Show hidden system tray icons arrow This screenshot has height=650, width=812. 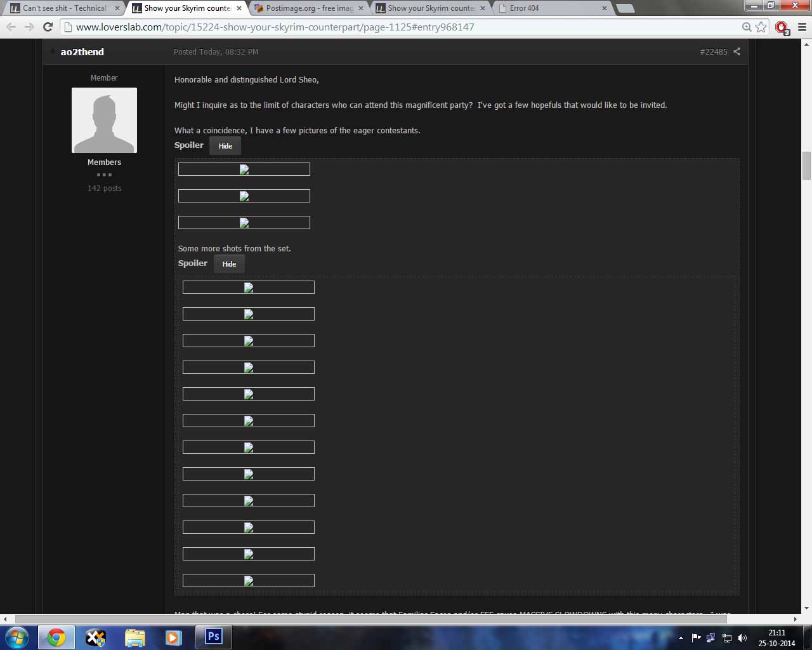(x=681, y=638)
